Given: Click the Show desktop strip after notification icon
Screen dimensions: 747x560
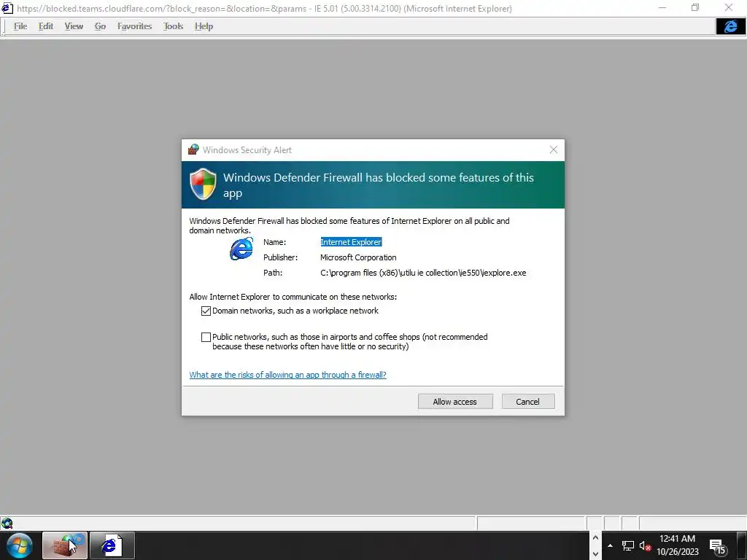Looking at the screenshot, I should [x=742, y=545].
